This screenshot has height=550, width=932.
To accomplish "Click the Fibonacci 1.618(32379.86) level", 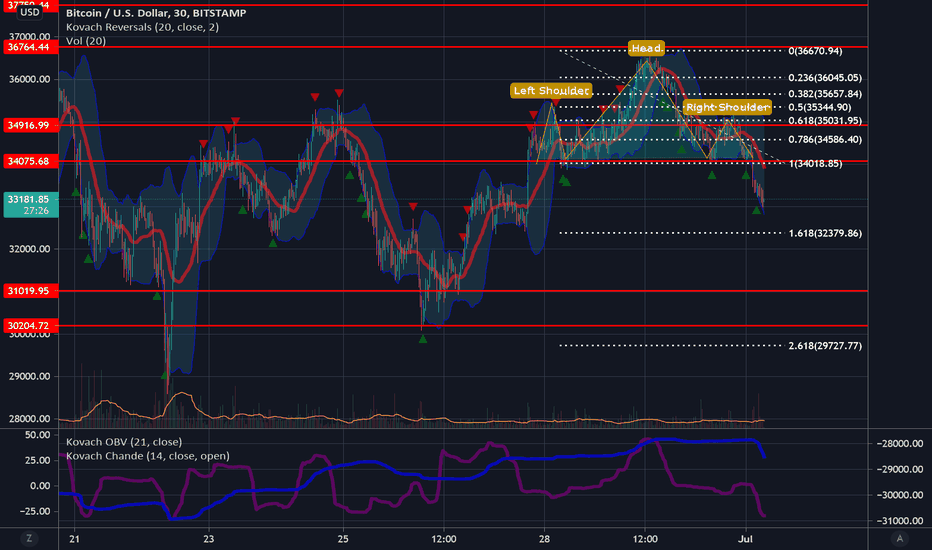I will [x=825, y=233].
